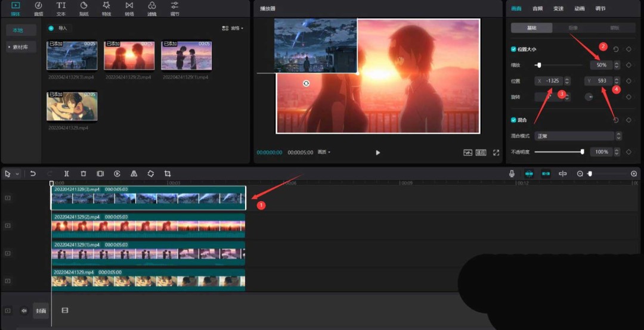
Task: Open the 特效 (Effects) panel
Action: 106,8
